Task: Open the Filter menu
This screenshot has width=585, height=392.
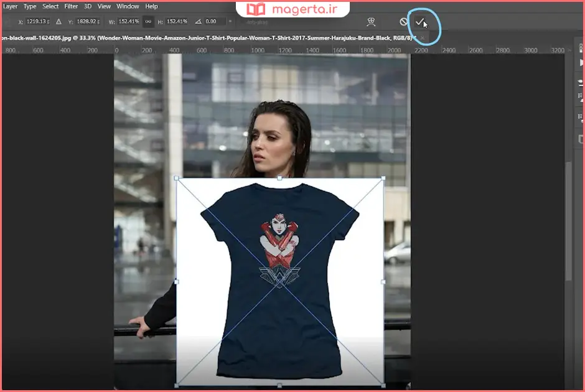Action: pos(71,6)
